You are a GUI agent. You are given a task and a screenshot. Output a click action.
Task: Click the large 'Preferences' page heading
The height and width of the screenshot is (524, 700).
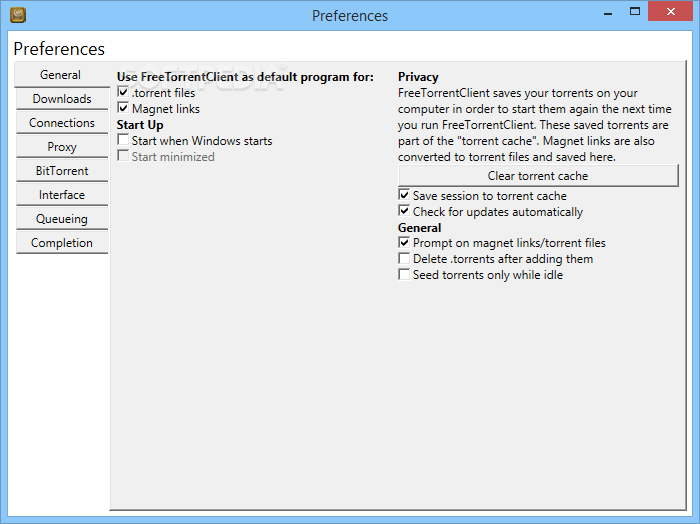click(x=59, y=49)
